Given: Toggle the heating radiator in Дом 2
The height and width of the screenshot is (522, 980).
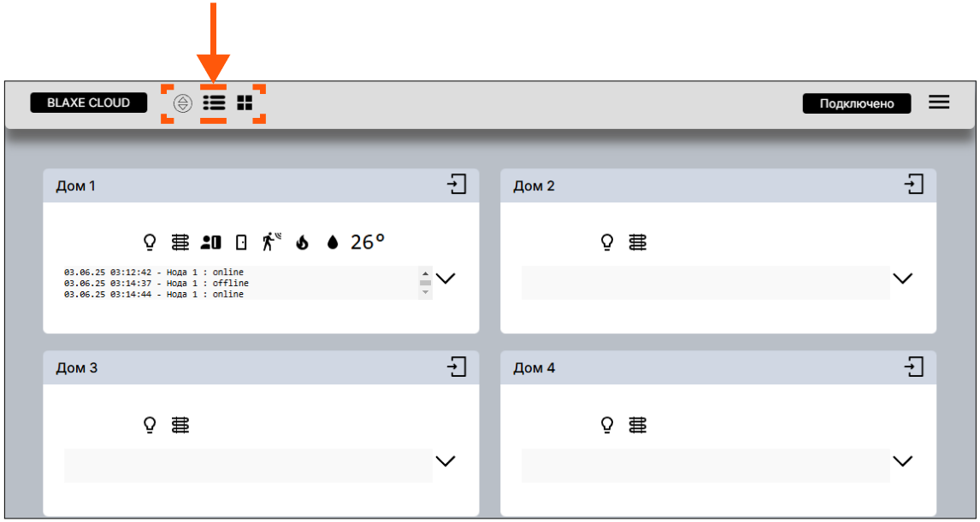Looking at the screenshot, I should coord(638,243).
